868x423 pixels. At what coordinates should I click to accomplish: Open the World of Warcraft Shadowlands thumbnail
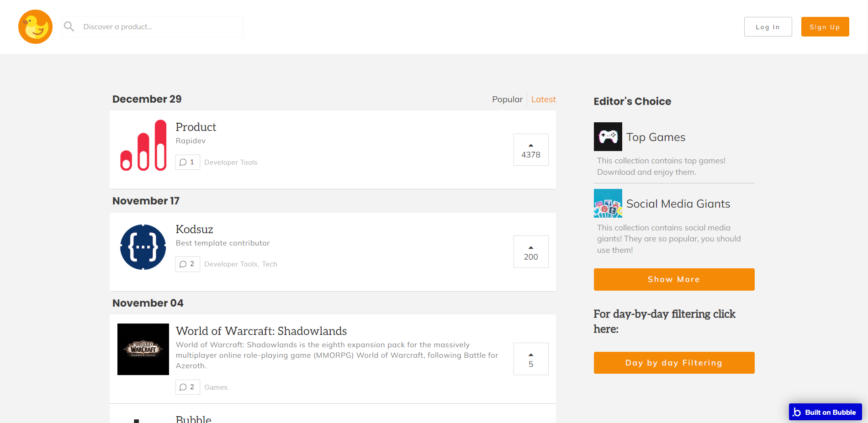point(143,349)
